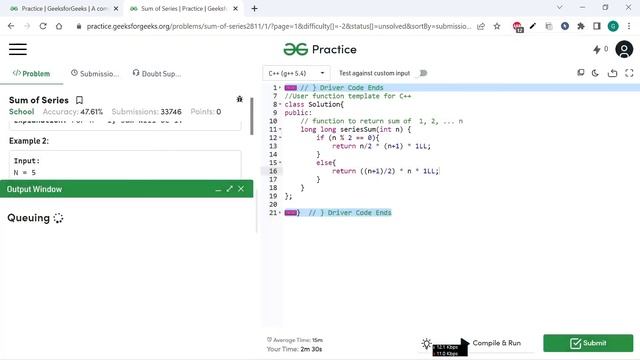640x360 pixels.
Task: Open the Submissions tab
Action: 95,73
